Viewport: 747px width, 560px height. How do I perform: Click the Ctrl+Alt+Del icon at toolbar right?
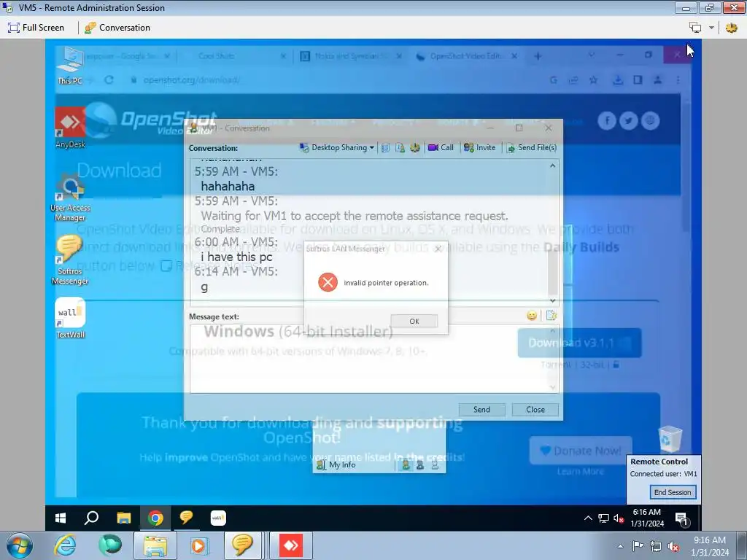[x=731, y=28]
